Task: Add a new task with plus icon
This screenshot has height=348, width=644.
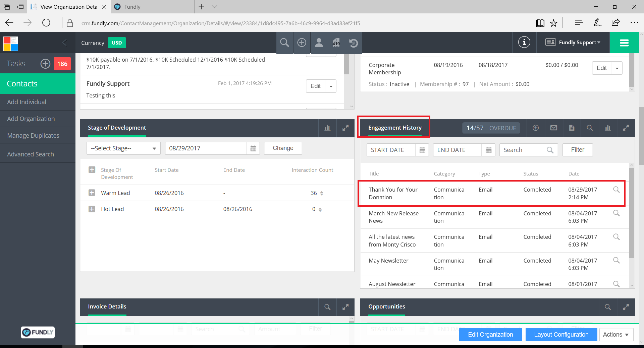Action: tap(45, 64)
